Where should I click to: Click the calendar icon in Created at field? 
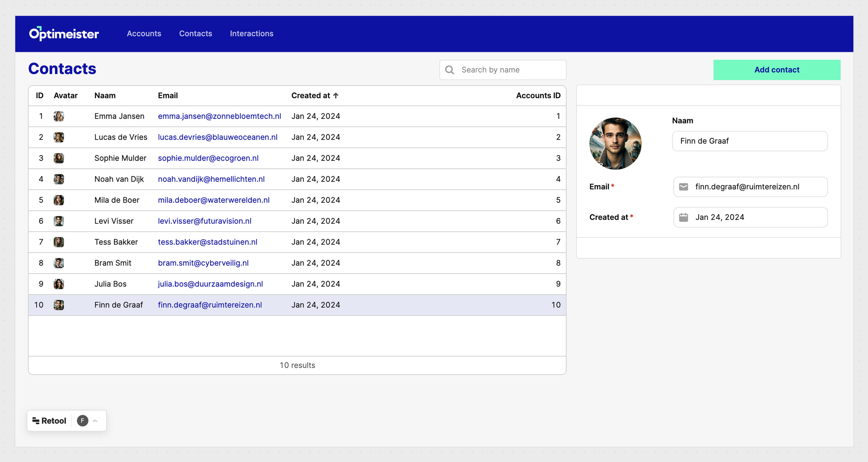683,217
